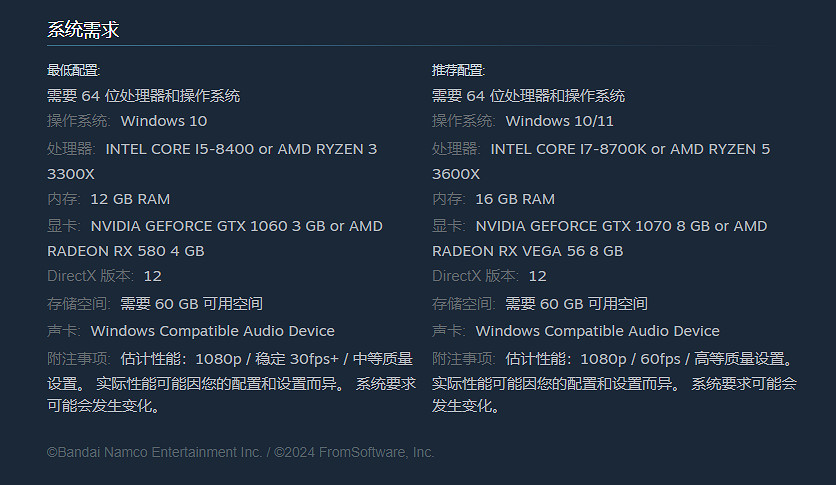Select the 12 GB RAM memory entry
Viewport: 836px width, 485px height.
[x=130, y=199]
